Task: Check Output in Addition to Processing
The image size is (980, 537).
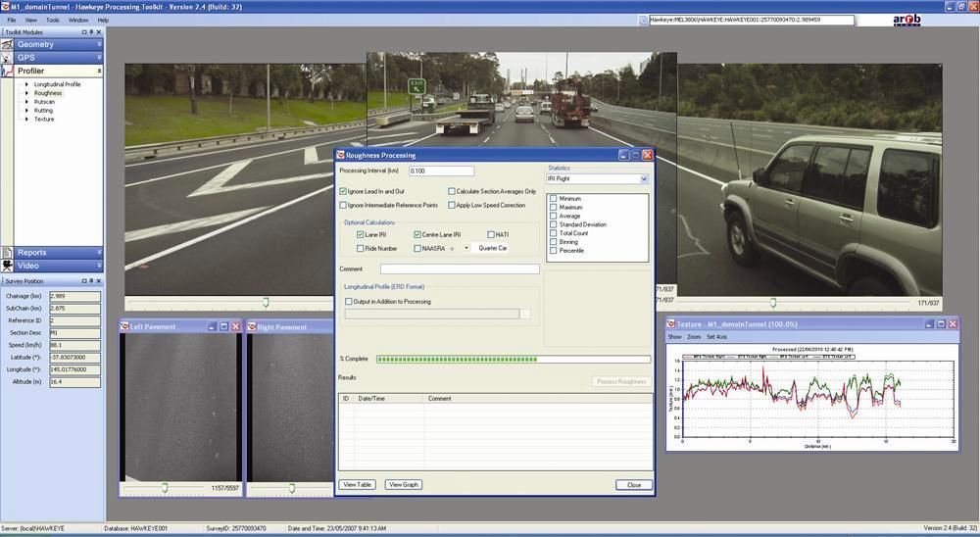Action: coord(349,301)
